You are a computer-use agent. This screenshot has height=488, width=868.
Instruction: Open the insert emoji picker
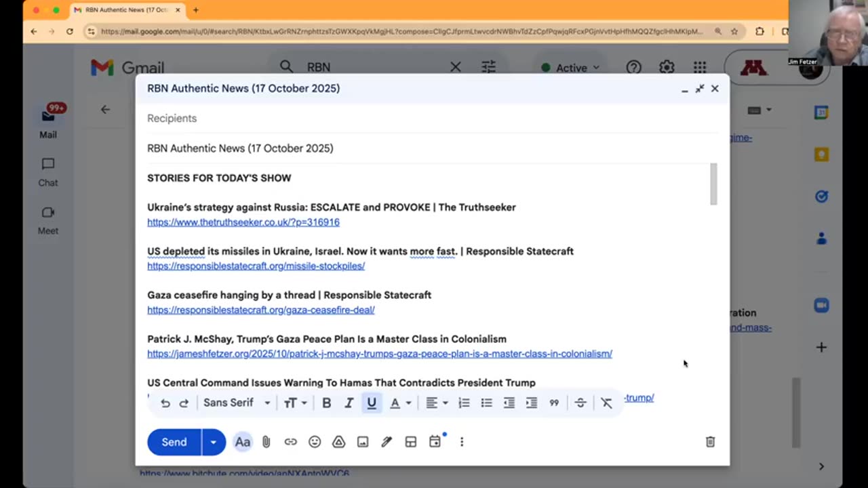click(x=315, y=442)
